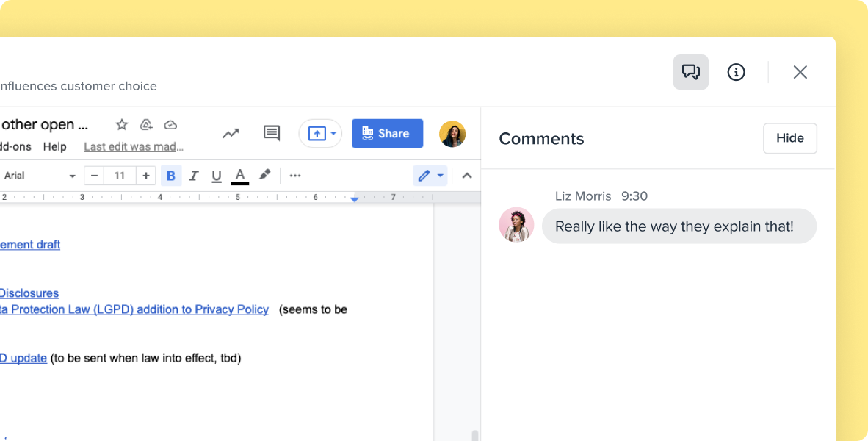Click the present to meeting button
Screen dimensions: 868x441
317,134
